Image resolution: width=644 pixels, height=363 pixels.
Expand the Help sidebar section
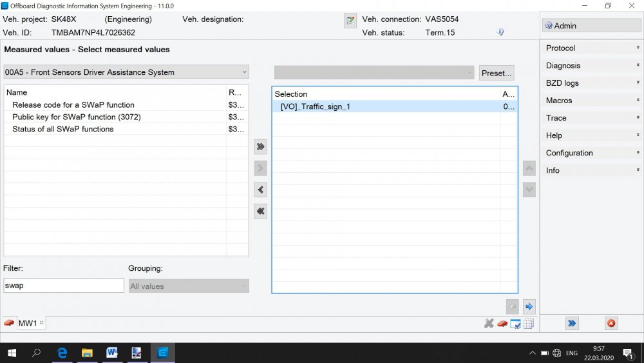coord(591,135)
